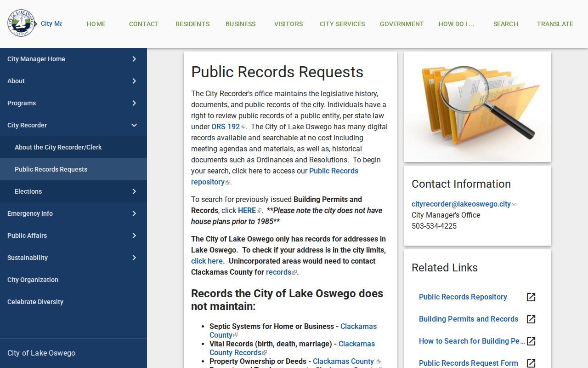Open the BUSINESS menu
This screenshot has width=588, height=368.
241,24
